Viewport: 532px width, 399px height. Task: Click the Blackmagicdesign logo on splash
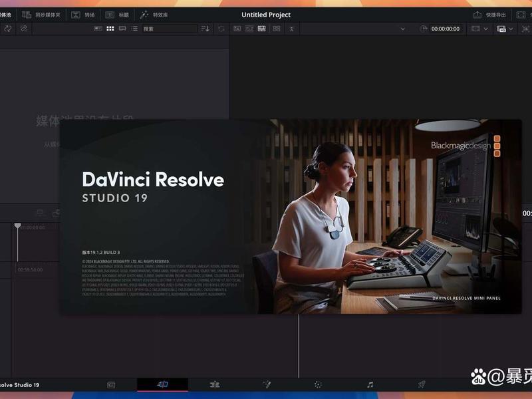click(x=465, y=146)
